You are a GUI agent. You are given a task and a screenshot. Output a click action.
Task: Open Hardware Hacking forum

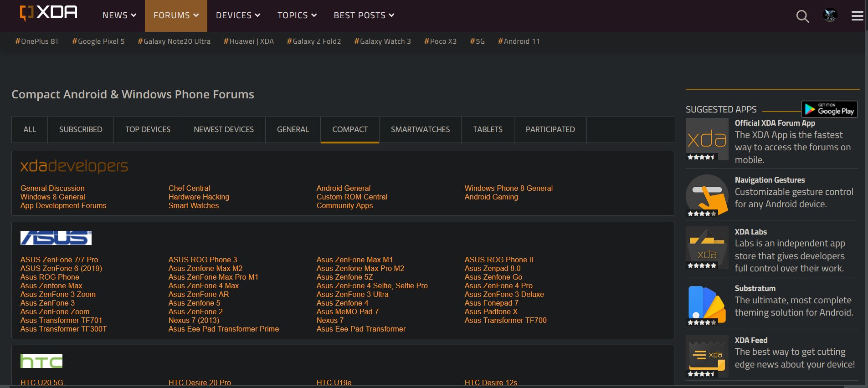click(199, 197)
